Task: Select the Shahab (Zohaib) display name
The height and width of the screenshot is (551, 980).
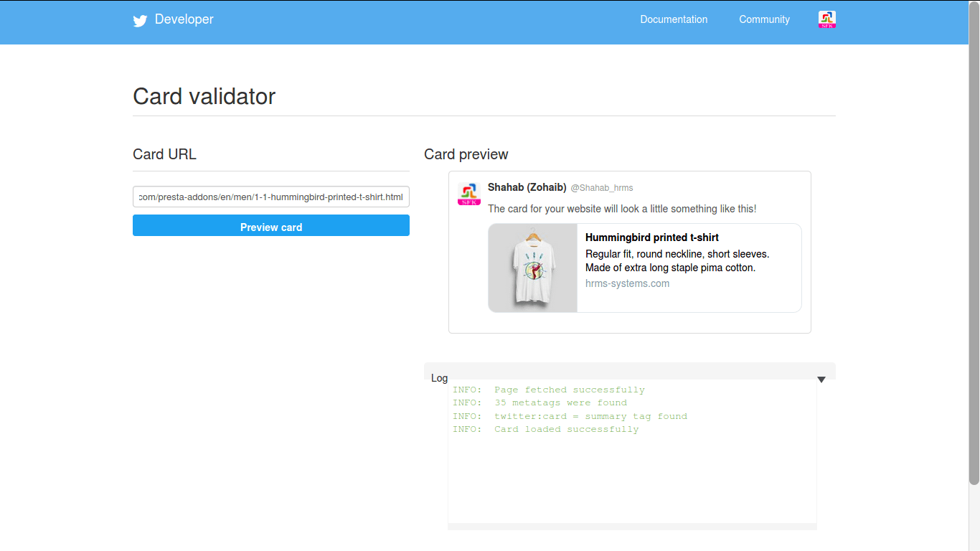Action: pos(527,187)
